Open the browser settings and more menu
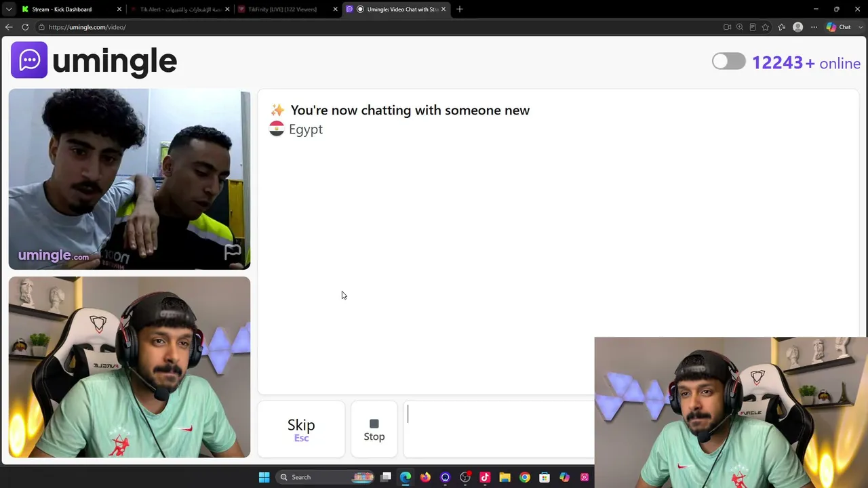 tap(814, 27)
